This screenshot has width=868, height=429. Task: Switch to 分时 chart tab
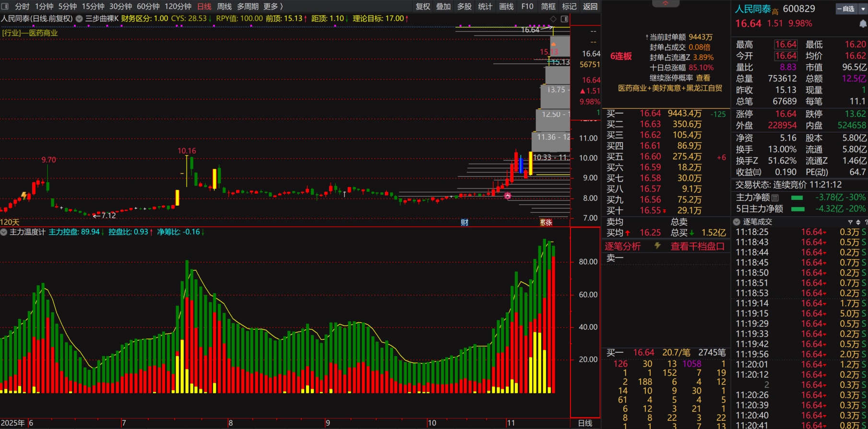click(22, 6)
